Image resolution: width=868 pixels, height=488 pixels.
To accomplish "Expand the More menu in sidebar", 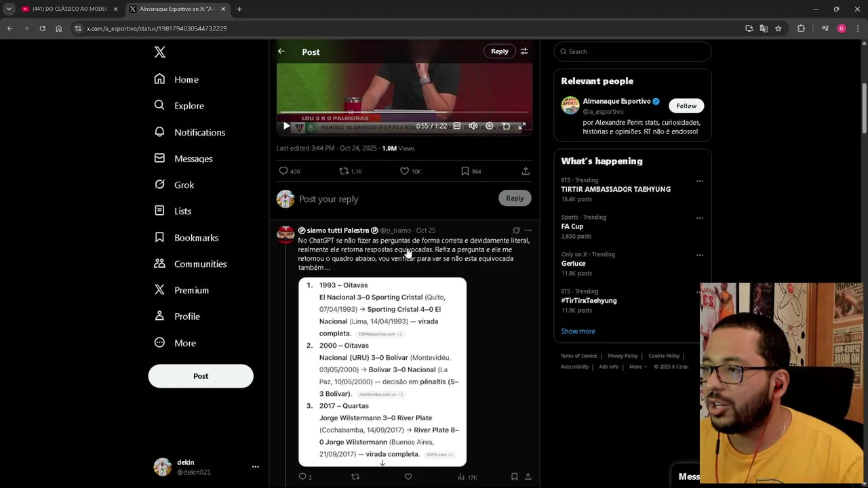I will [175, 343].
